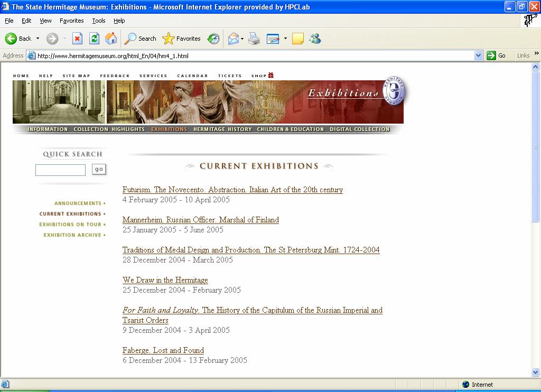Open the Mannerheim Russian Officer exhibition link
Screen dimensions: 541x392
click(x=201, y=220)
